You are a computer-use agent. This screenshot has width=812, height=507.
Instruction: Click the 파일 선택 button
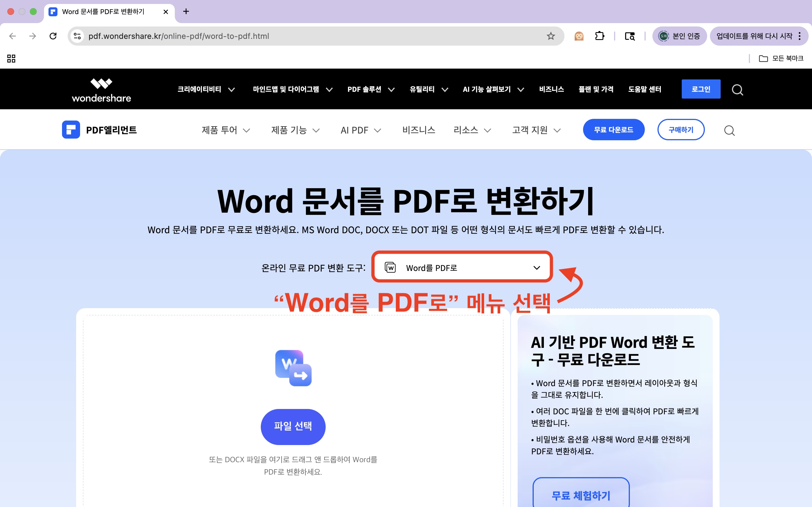293,426
